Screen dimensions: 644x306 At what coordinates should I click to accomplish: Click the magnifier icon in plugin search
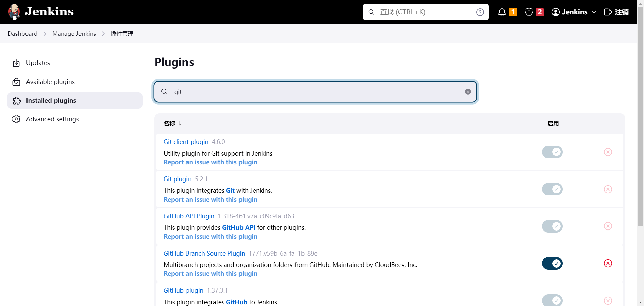164,92
